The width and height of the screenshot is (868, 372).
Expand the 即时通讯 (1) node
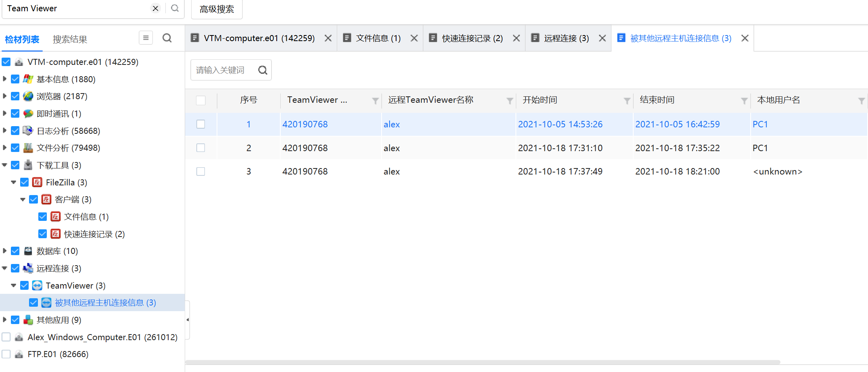[x=4, y=114]
